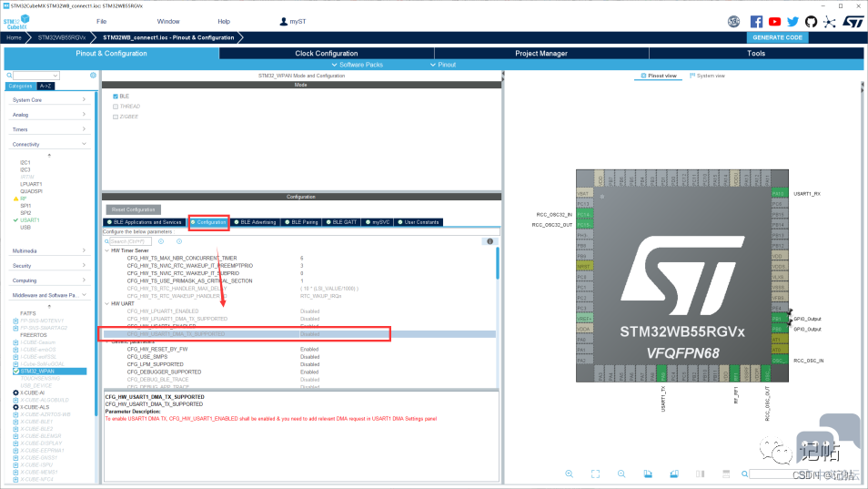The image size is (868, 489).
Task: Click the myST user icon
Action: (x=284, y=22)
